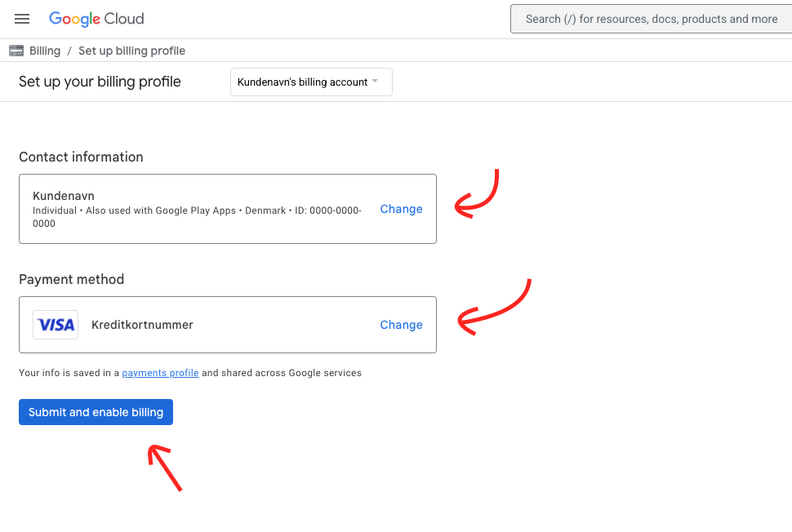Click the billing card icon in breadcrumb
The height and width of the screenshot is (532, 792).
click(16, 51)
